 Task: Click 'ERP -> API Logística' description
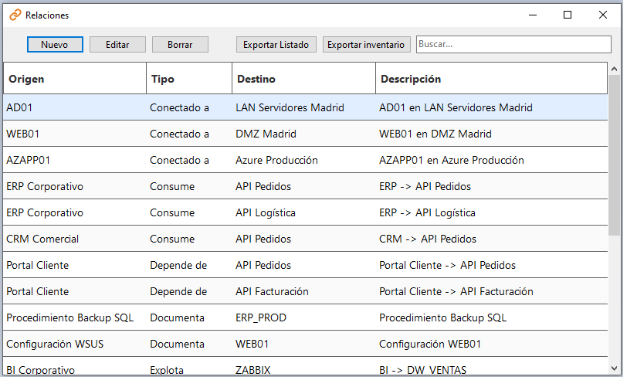pos(427,213)
